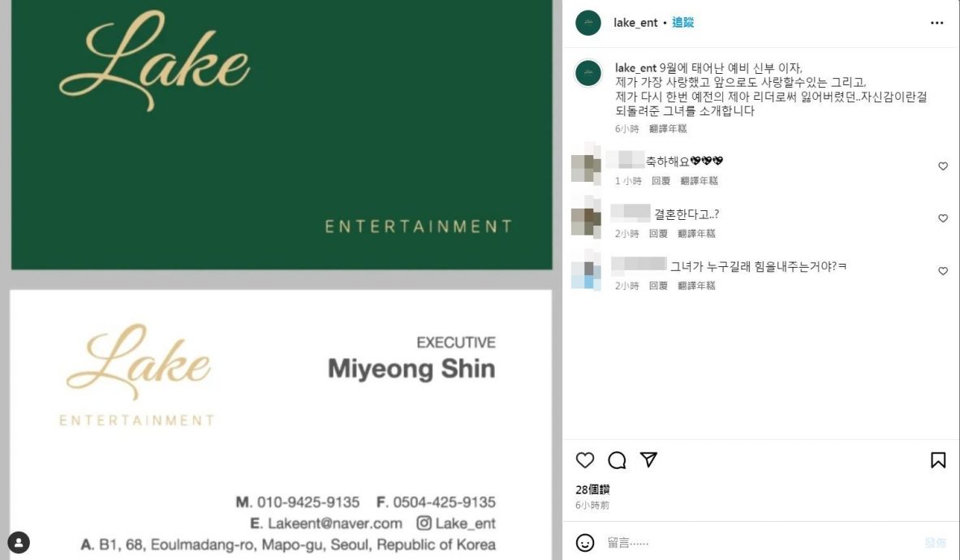Screen dimensions: 960x560
Task: Reply to the 결혼한다고..? comment
Action: pyautogui.click(x=658, y=233)
